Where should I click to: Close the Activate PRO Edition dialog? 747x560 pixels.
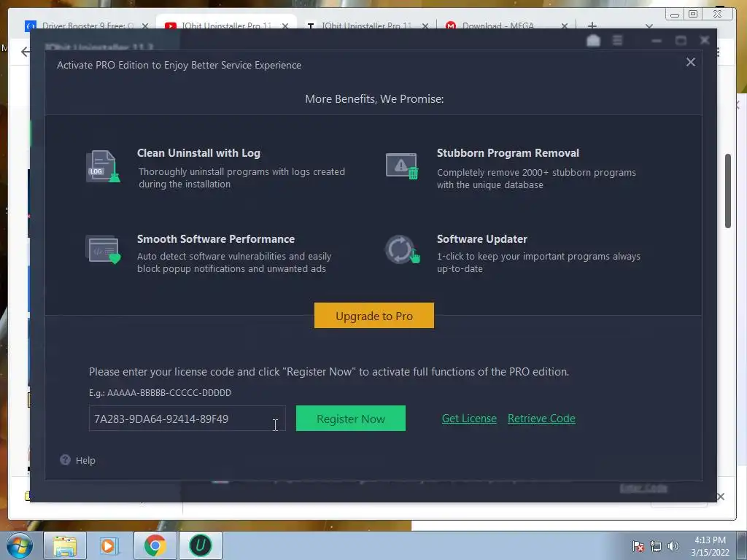point(691,63)
